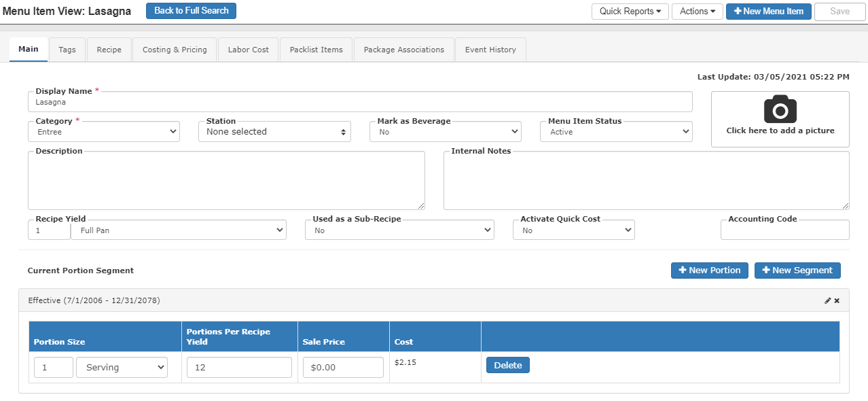Open the Activate Quick Cost dropdown
Screen dimensions: 868x401
574,230
